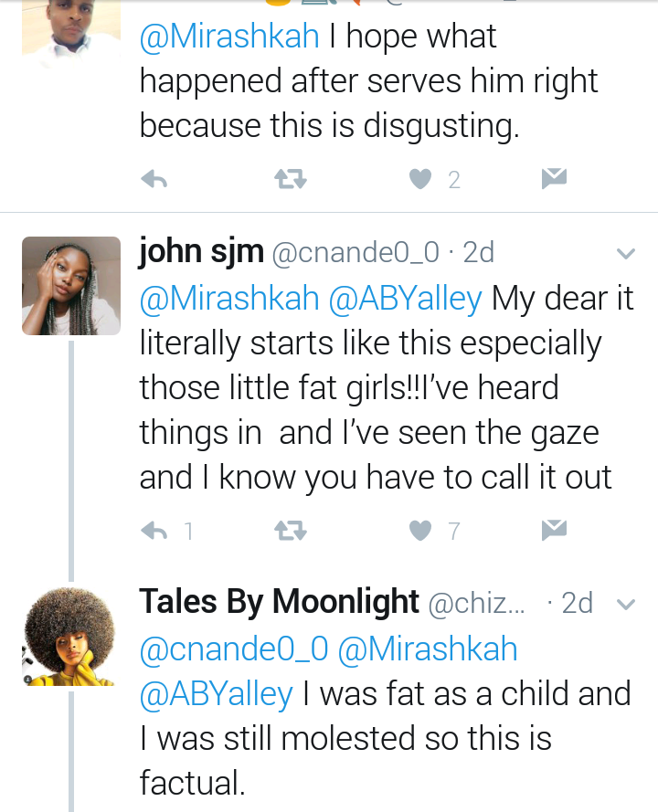View Tales By Moonlight's avatar
The width and height of the screenshot is (658, 812).
(70, 637)
